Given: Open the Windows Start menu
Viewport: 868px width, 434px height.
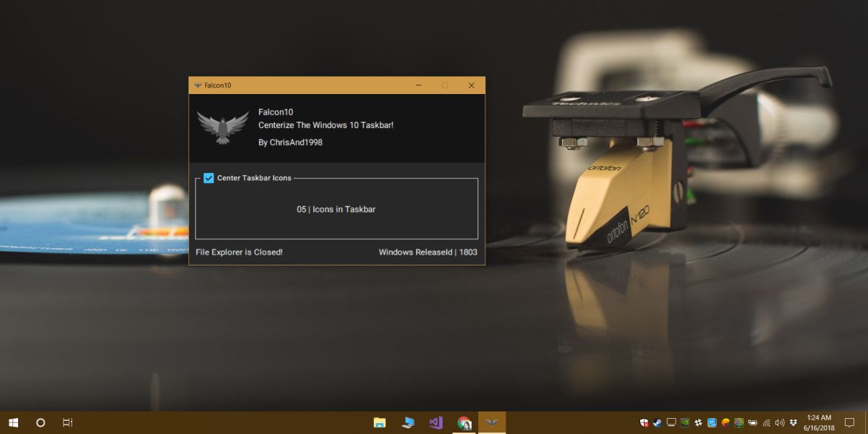Looking at the screenshot, I should pyautogui.click(x=13, y=422).
